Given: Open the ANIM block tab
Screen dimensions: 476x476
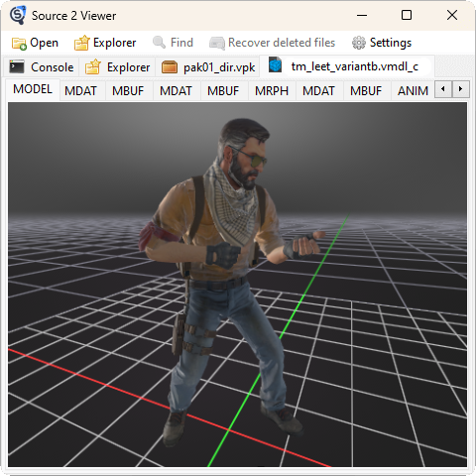Looking at the screenshot, I should pos(413,91).
